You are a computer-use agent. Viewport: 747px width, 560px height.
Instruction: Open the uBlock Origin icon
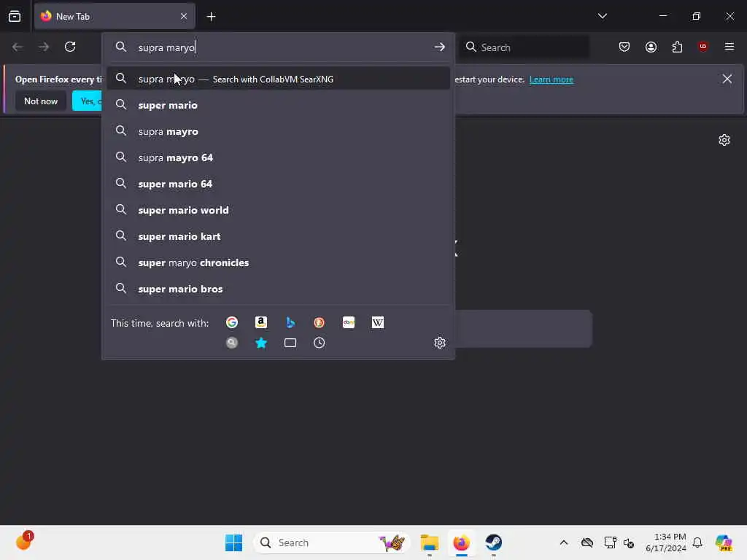click(x=703, y=47)
